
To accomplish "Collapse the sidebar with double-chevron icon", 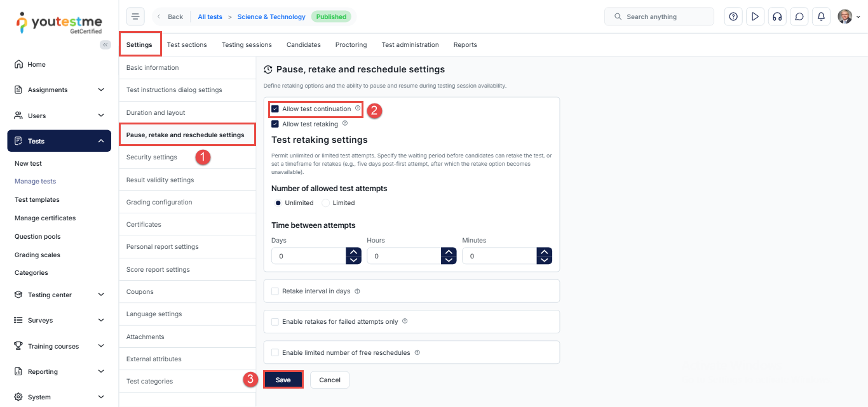I will click(105, 44).
